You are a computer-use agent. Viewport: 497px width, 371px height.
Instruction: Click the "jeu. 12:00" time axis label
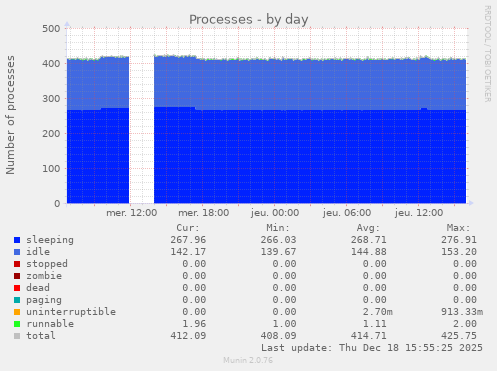pyautogui.click(x=419, y=213)
